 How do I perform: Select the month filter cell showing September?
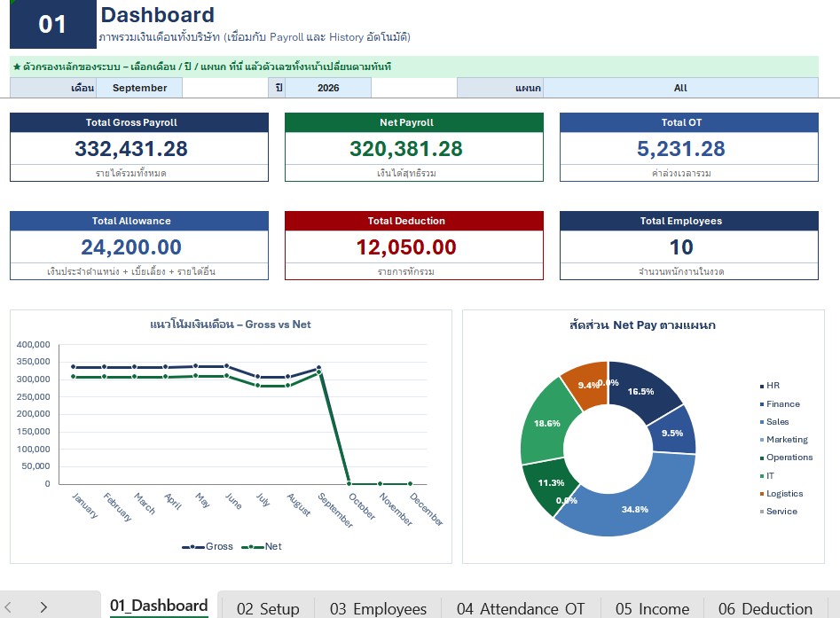coord(139,88)
